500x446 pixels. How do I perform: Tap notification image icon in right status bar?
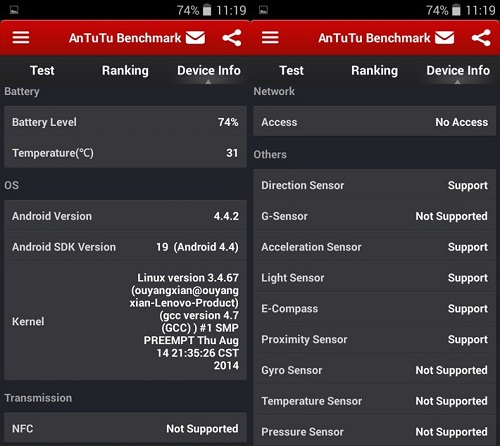point(263,10)
